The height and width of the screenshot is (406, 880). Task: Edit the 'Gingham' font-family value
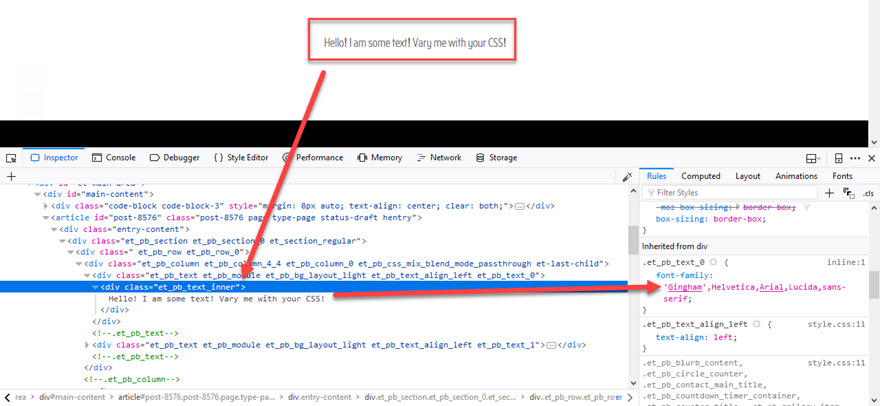[x=684, y=288]
